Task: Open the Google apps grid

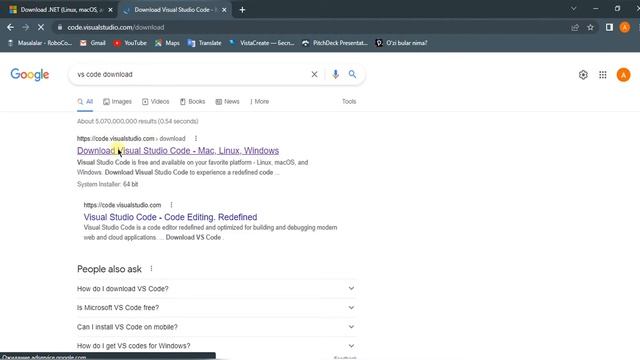Action: click(602, 75)
